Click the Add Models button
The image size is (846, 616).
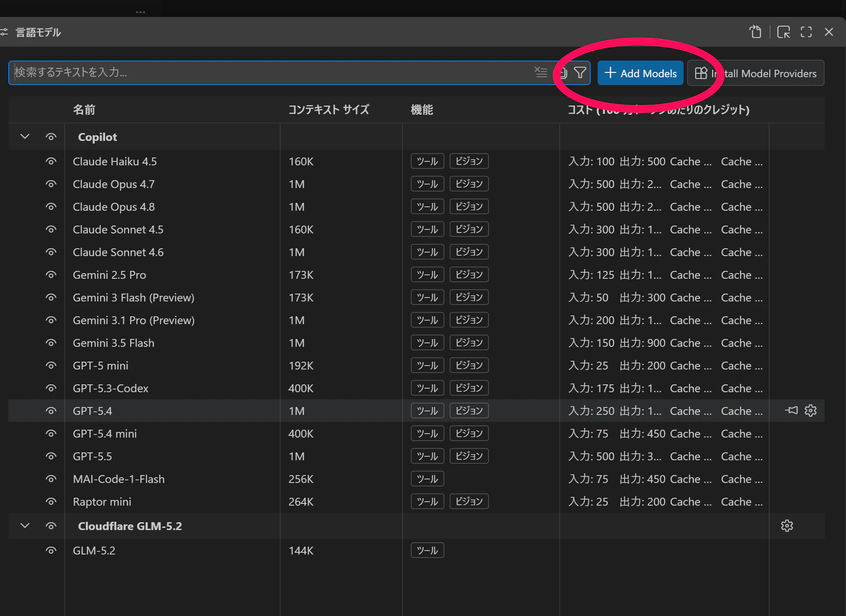(x=640, y=73)
